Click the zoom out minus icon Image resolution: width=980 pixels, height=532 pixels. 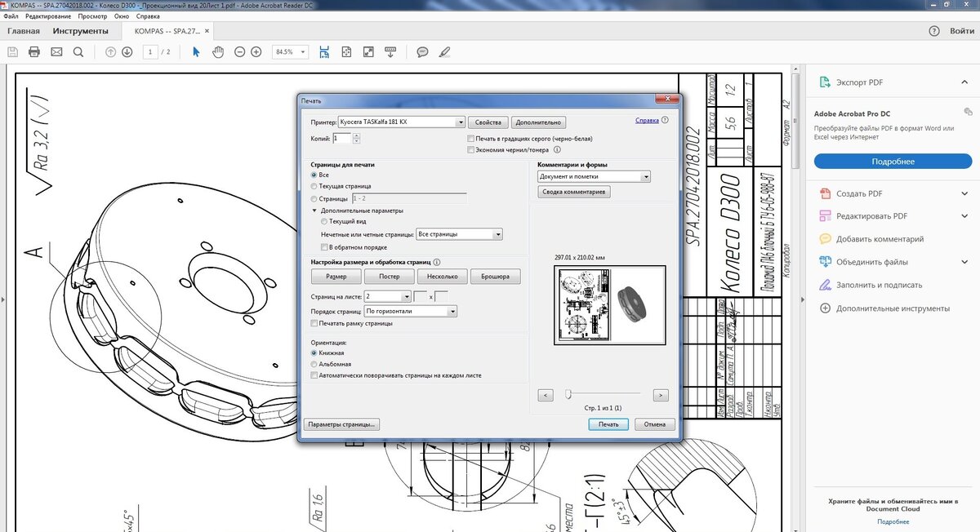pos(239,51)
